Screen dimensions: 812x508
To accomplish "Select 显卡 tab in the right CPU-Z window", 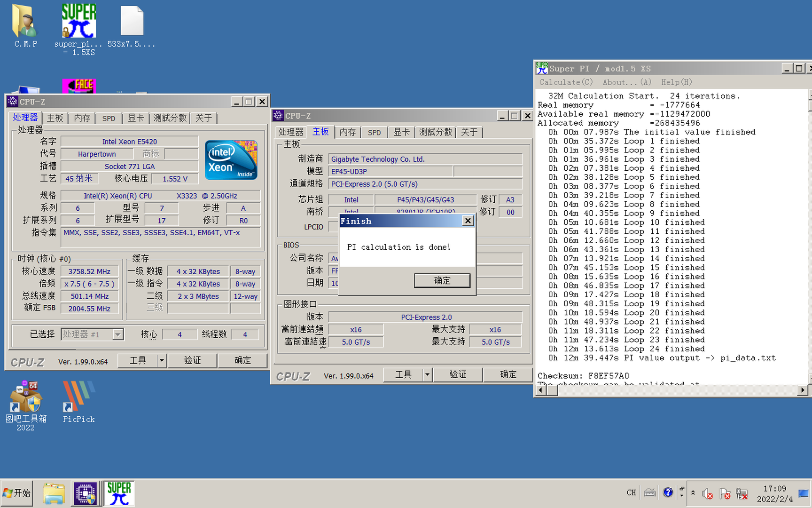I will [402, 132].
